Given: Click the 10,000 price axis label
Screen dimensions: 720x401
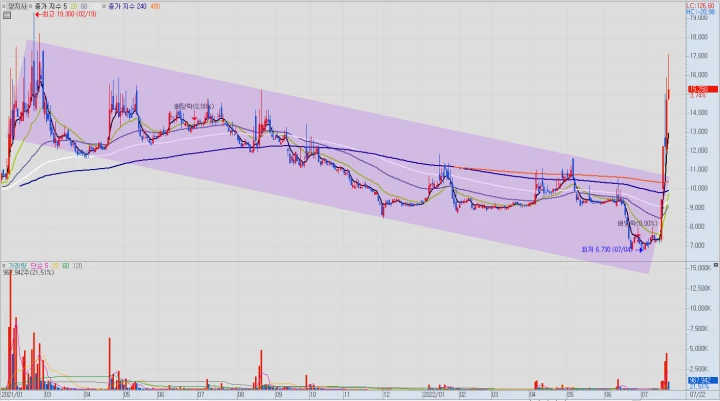Looking at the screenshot, I should [698, 188].
